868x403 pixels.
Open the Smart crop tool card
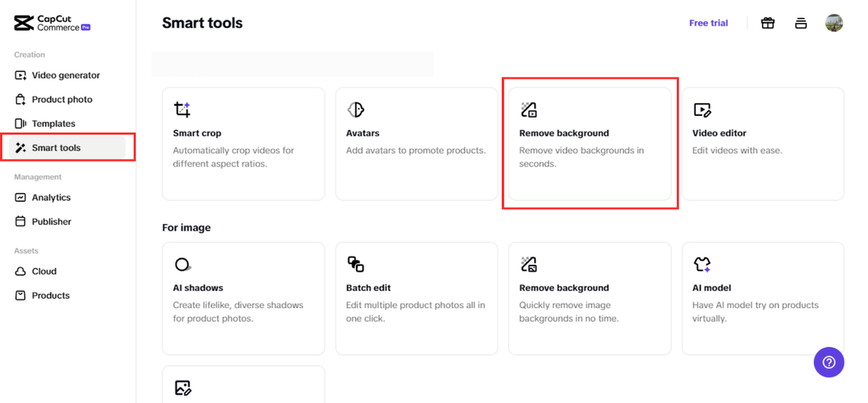(243, 144)
